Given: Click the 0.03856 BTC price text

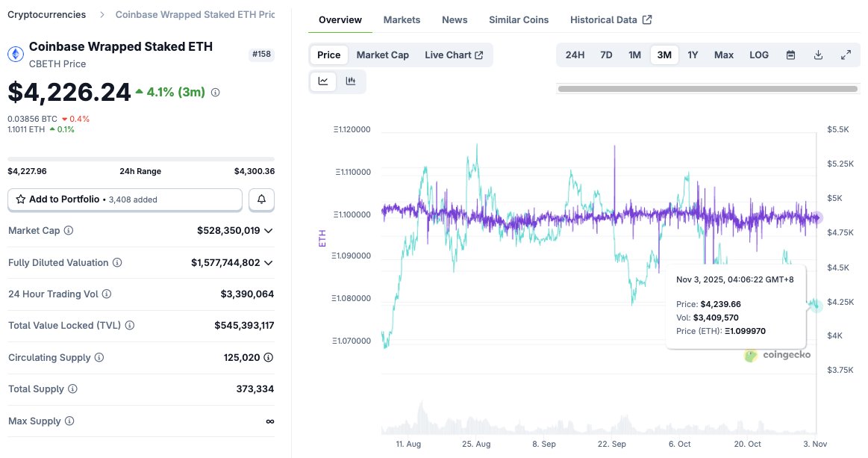Looking at the screenshot, I should [x=33, y=119].
